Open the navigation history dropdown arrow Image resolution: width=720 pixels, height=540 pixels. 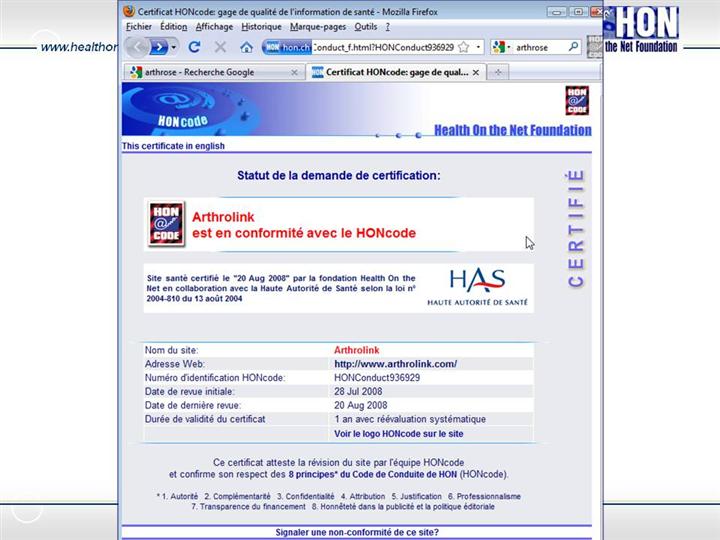(175, 47)
